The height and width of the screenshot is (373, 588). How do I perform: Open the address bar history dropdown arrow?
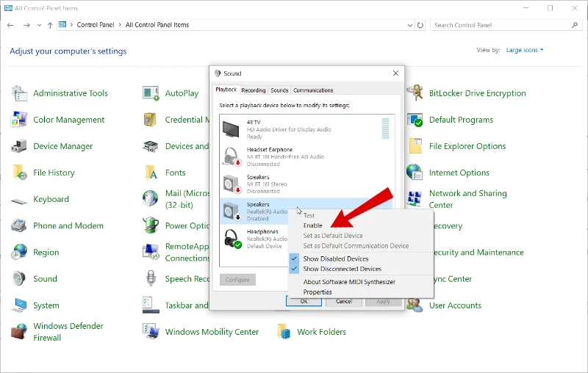click(x=410, y=25)
